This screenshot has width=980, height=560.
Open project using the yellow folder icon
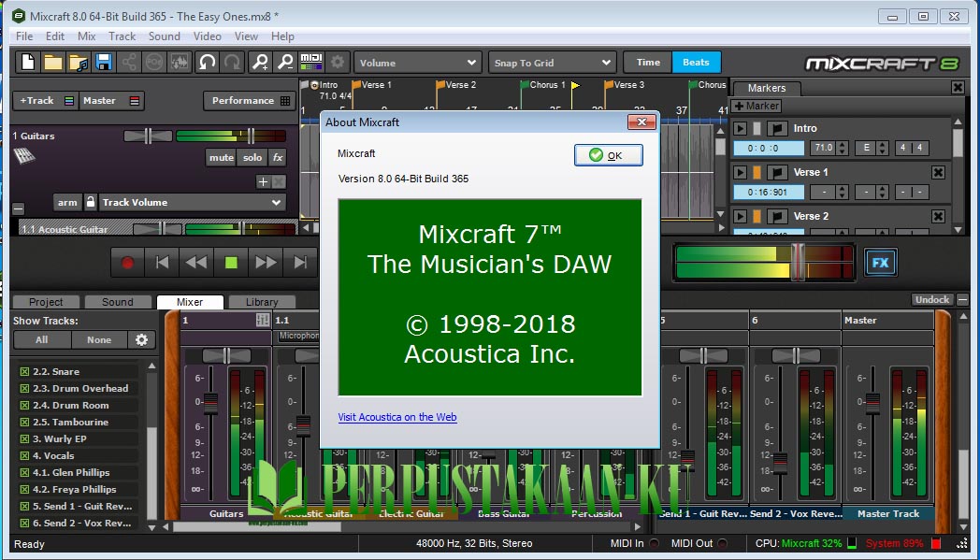tap(53, 62)
